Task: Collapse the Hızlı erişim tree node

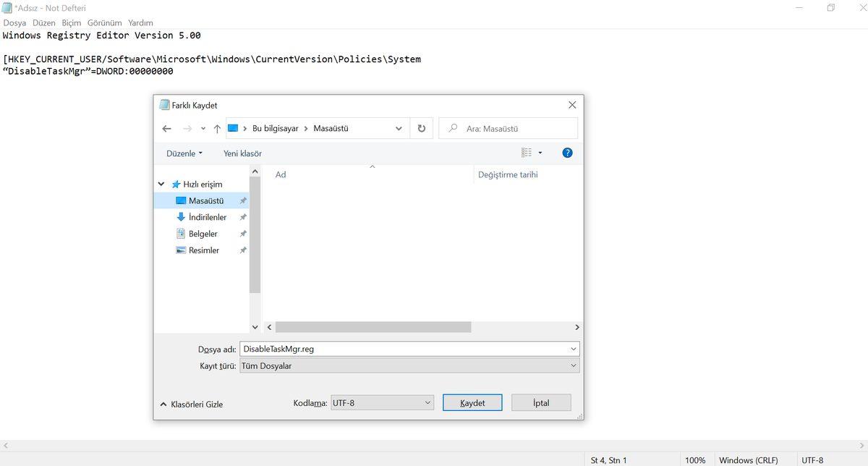Action: coord(161,185)
